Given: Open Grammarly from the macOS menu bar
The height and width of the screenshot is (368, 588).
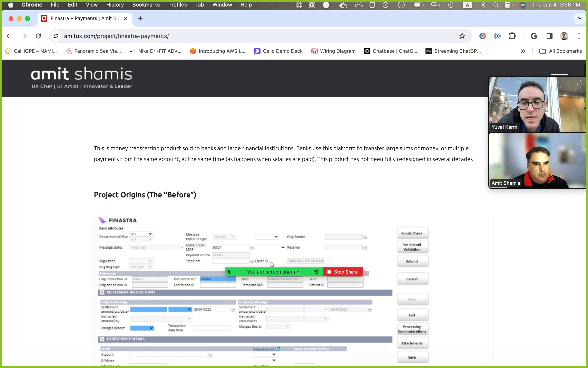Looking at the screenshot, I should pyautogui.click(x=312, y=5).
